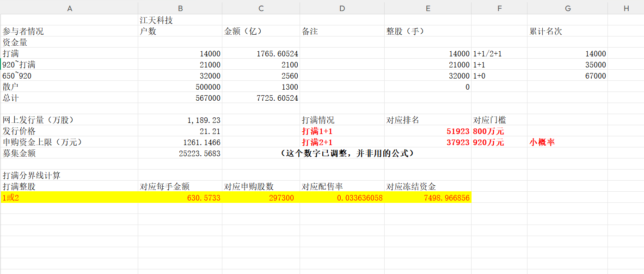The width and height of the screenshot is (644, 274).
Task: Select the 金额 cell with value 1300
Action: pyautogui.click(x=261, y=87)
